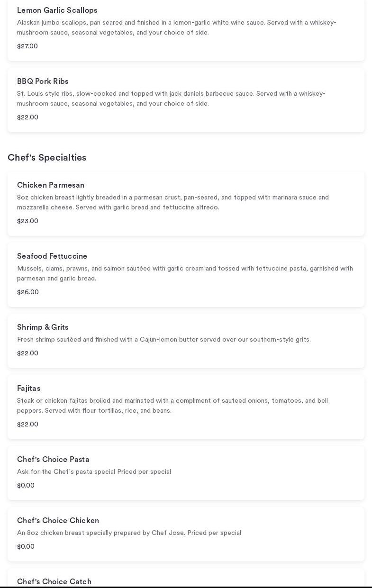
Task: Click the Chef's Specialties section heading
Action: tap(47, 158)
